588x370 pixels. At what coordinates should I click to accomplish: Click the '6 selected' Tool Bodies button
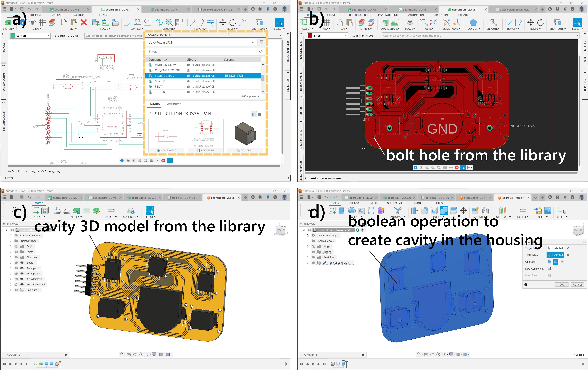tap(555, 255)
